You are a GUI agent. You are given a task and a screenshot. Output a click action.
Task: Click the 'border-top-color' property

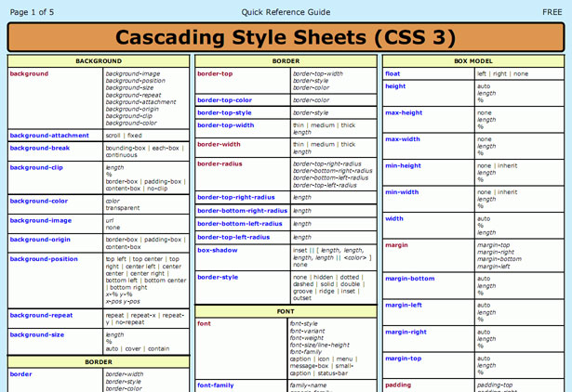(224, 99)
